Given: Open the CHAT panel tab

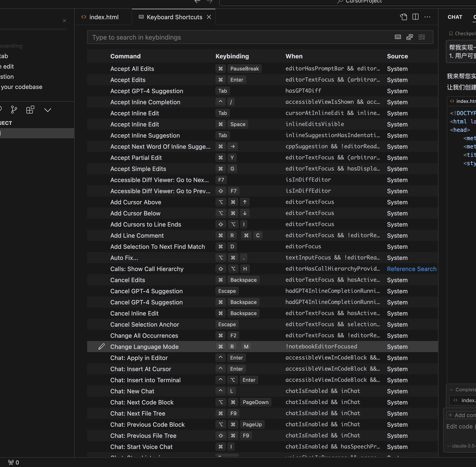Looking at the screenshot, I should (x=455, y=17).
